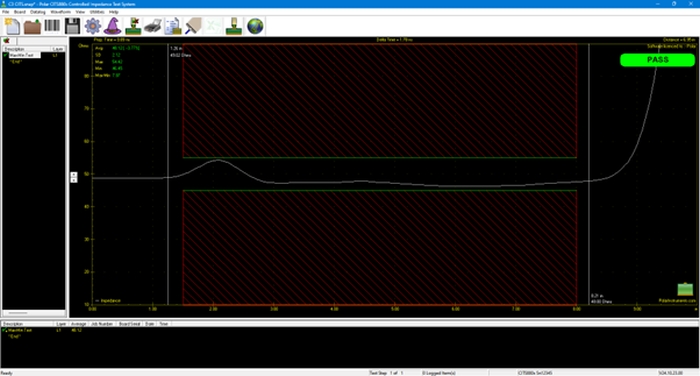This screenshot has height=376, width=700.
Task: Click the New file toolbar icon
Action: 12,26
